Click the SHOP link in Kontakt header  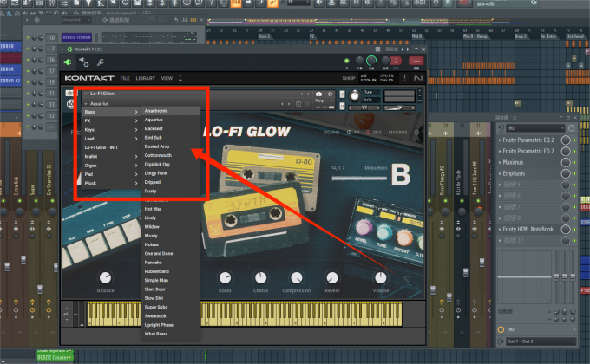[x=349, y=78]
